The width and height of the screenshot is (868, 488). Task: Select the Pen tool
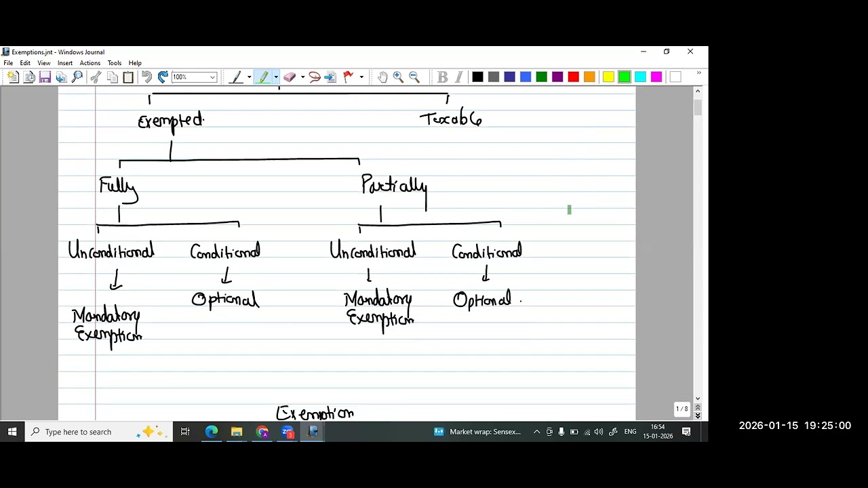(236, 77)
